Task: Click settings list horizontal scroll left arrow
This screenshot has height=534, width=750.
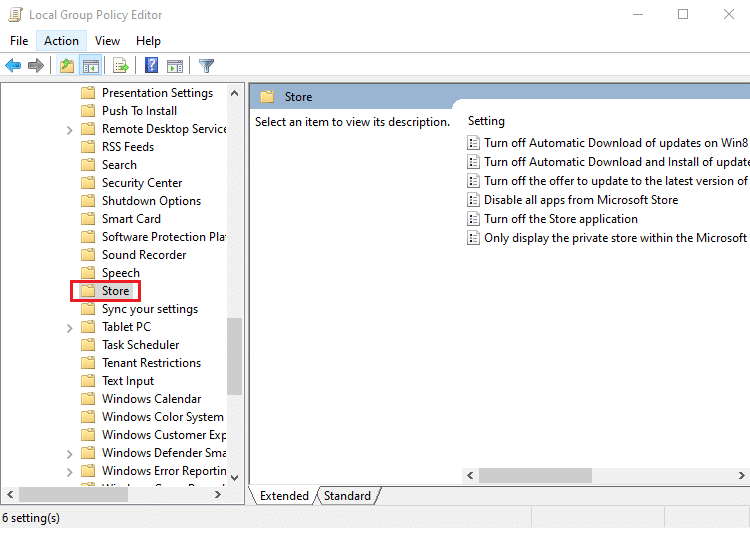Action: click(470, 476)
